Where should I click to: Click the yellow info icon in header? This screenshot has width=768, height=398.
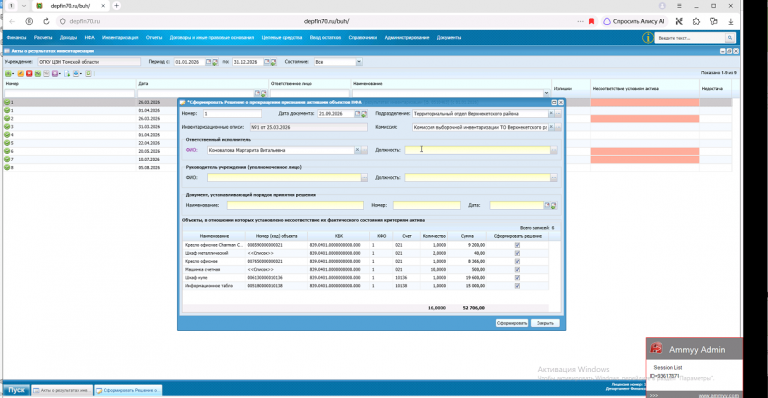[648, 38]
